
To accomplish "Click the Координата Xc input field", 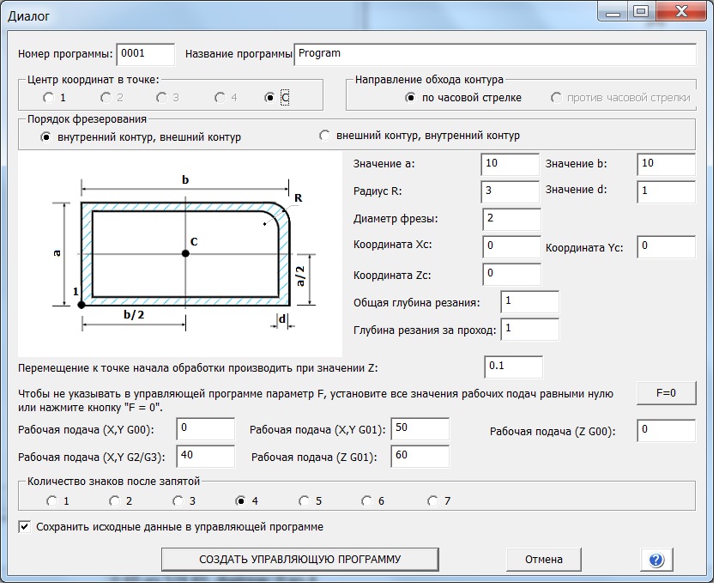I will [511, 247].
